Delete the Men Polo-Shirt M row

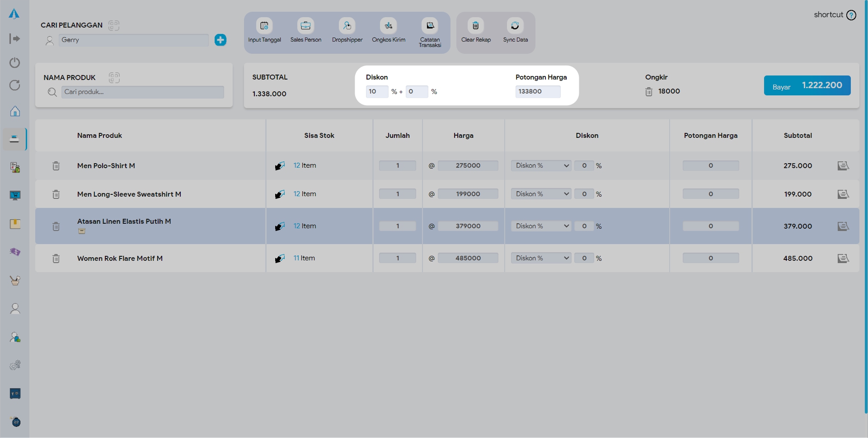[x=56, y=166]
